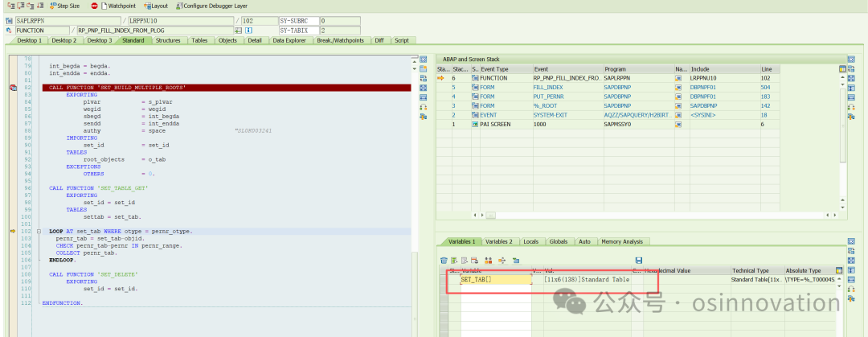
Task: Click the SY-TABIX variable field
Action: click(x=300, y=31)
